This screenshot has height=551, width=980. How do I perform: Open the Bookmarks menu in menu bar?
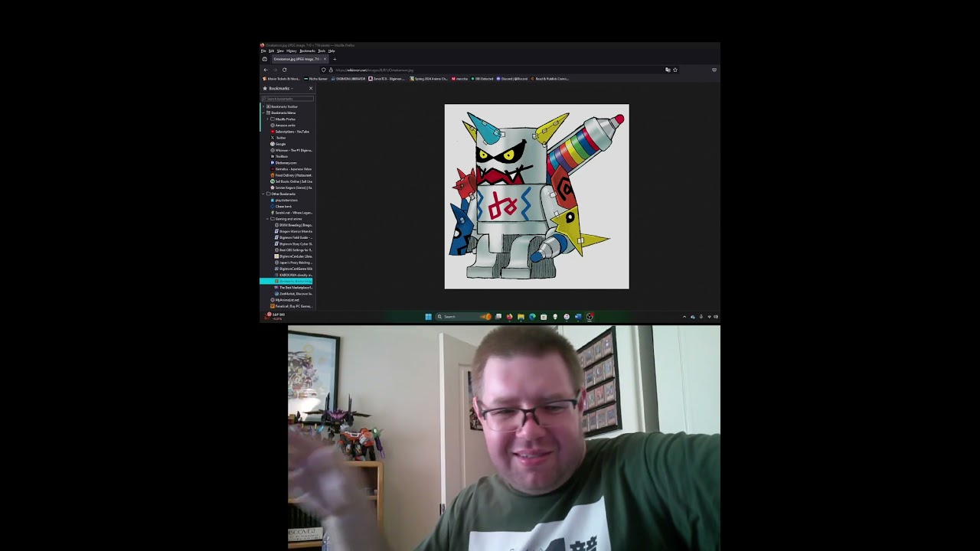[307, 51]
